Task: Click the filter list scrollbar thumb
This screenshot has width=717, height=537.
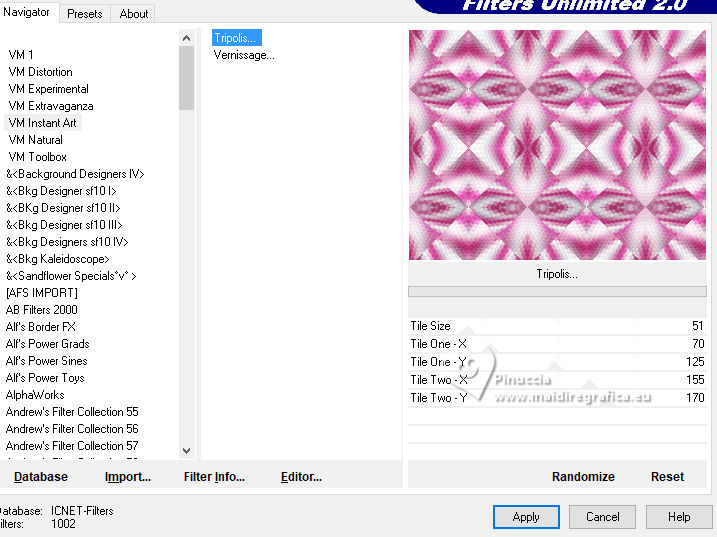Action: (186, 78)
